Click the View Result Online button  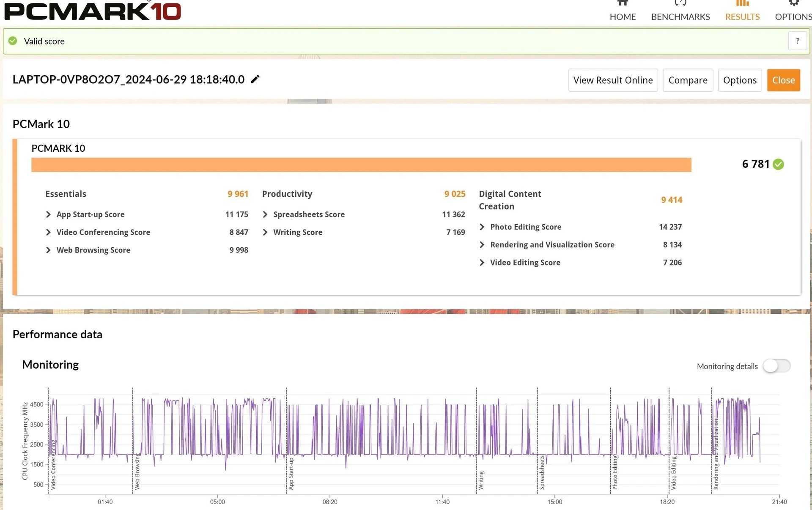pos(612,80)
